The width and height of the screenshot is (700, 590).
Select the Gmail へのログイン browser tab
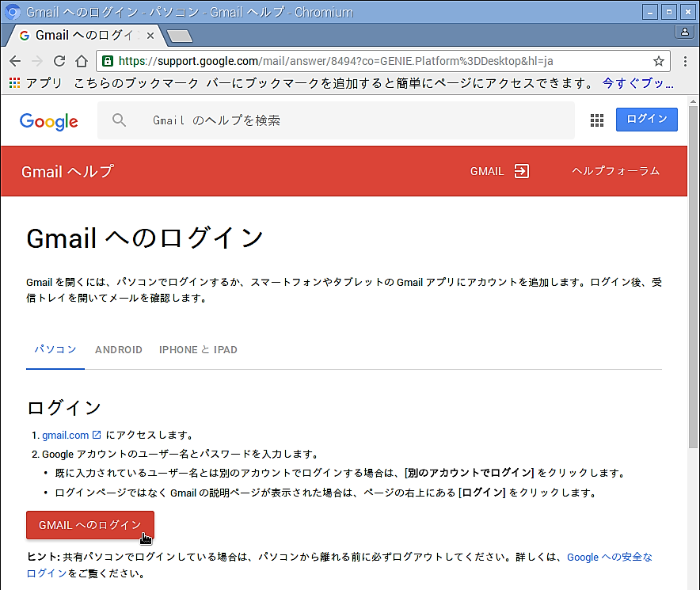click(x=85, y=36)
